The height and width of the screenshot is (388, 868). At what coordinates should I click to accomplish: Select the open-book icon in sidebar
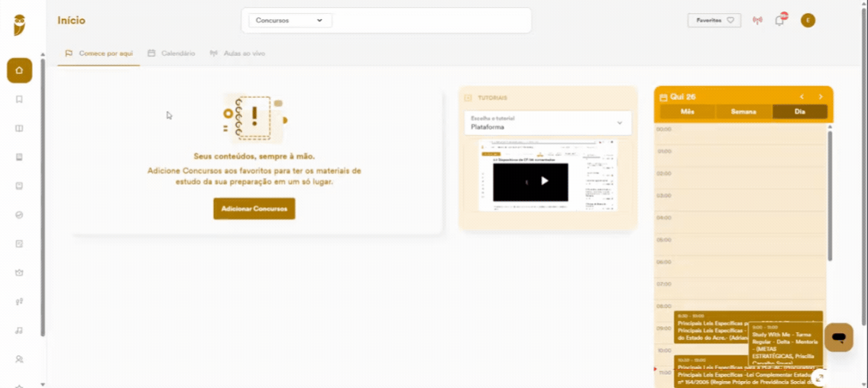point(19,128)
